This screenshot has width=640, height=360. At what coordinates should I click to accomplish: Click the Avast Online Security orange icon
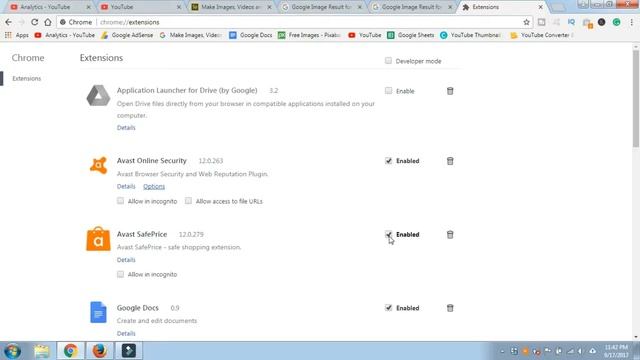[x=98, y=165]
